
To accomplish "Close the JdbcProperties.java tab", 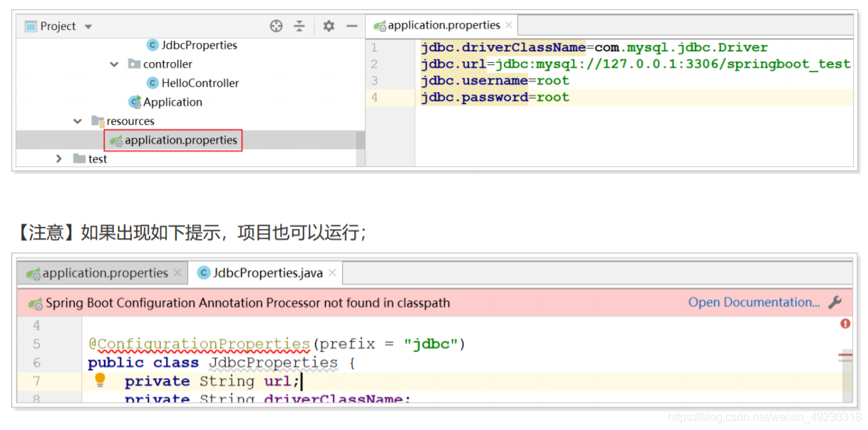I will [x=332, y=273].
